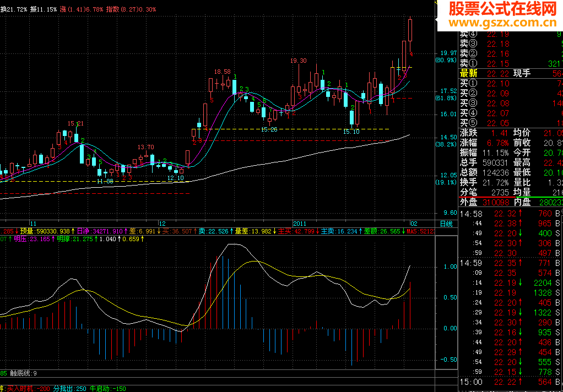Select the 15.10 low price label
563x392 pixels.
tap(351, 132)
